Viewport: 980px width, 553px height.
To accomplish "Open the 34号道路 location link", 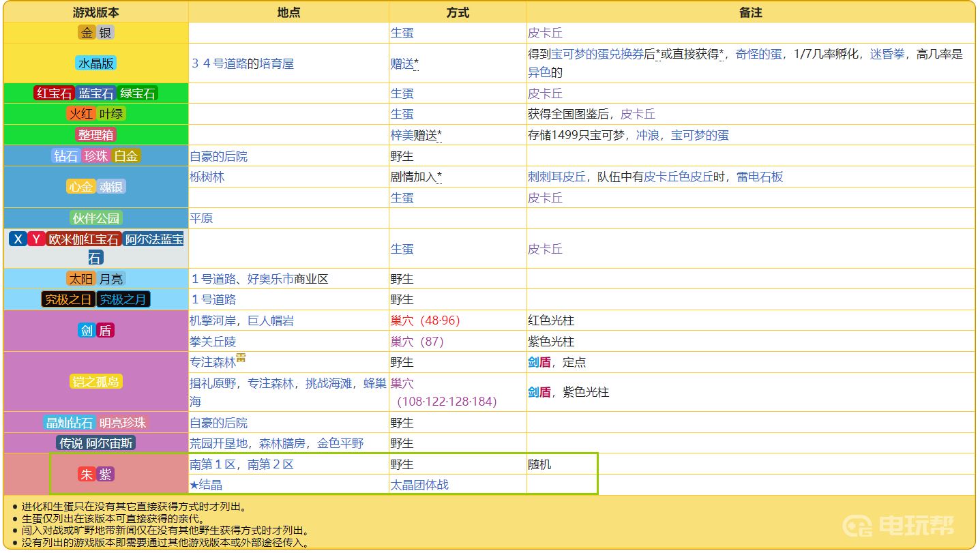I will pyautogui.click(x=219, y=63).
